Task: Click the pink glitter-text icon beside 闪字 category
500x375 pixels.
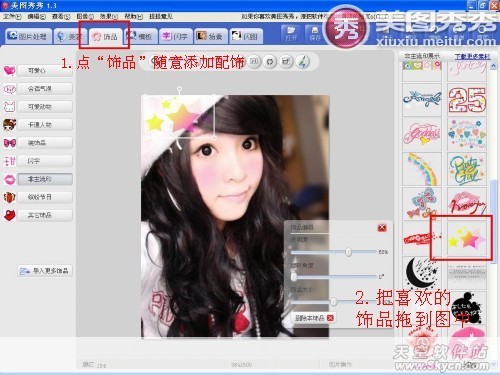Action: (10, 161)
